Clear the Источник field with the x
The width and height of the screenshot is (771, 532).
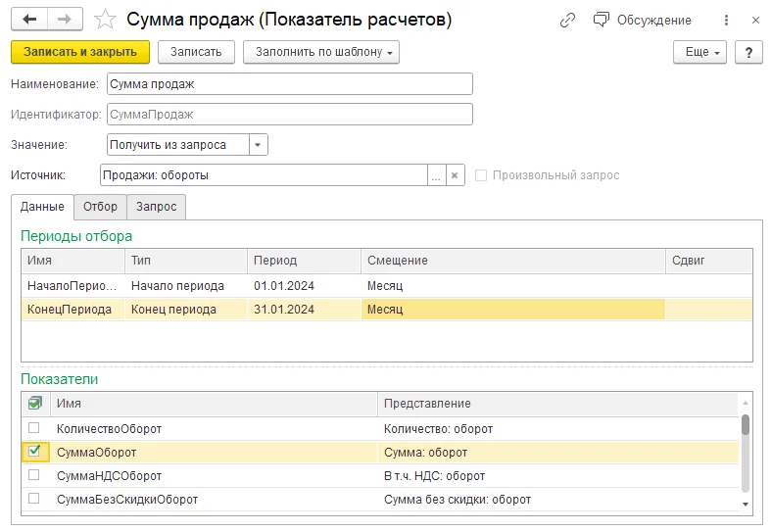[x=455, y=175]
